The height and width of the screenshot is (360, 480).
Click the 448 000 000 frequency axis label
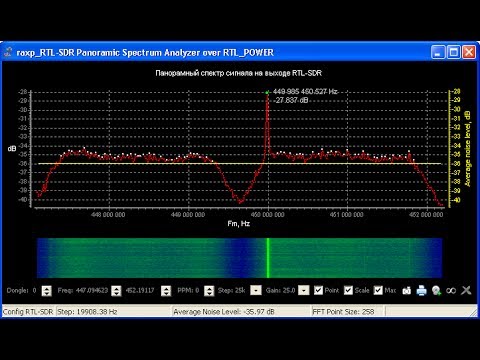(x=108, y=215)
